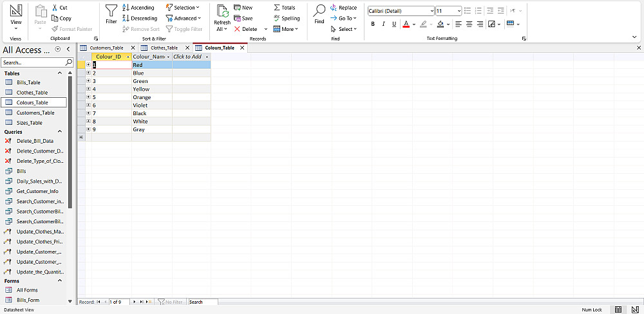Open alternate row color button

511,24
